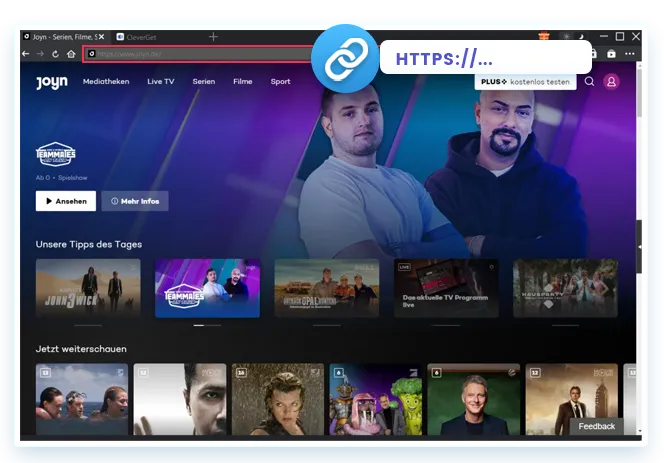This screenshot has width=664, height=463.
Task: Go to Filme section
Action: pos(243,81)
